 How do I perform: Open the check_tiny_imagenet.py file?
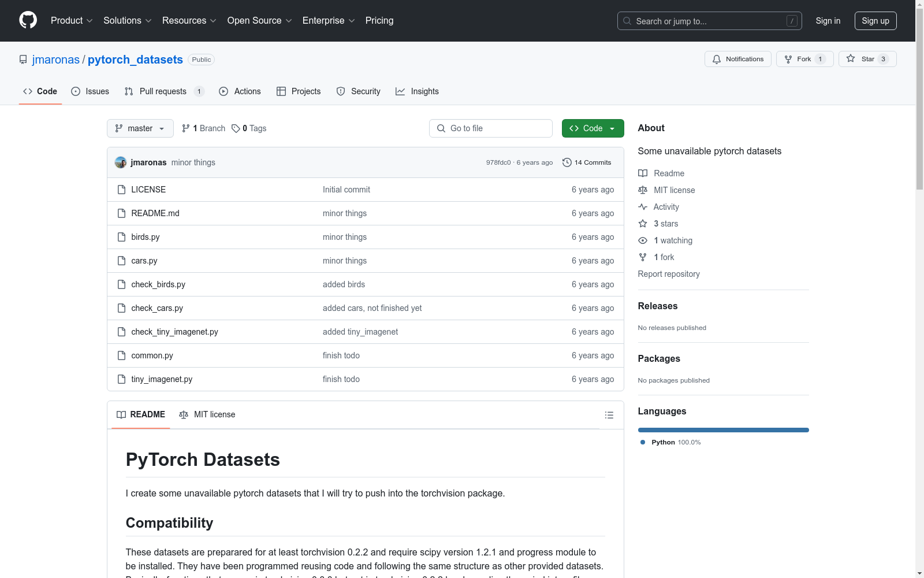(175, 332)
